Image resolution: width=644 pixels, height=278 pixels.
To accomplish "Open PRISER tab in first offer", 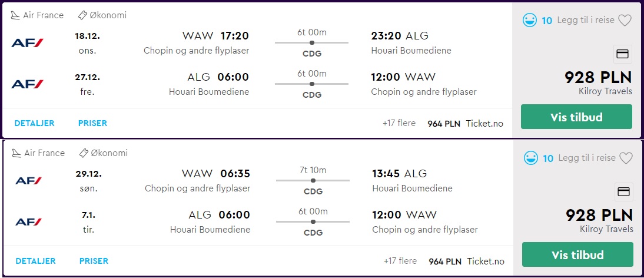I will pyautogui.click(x=92, y=123).
